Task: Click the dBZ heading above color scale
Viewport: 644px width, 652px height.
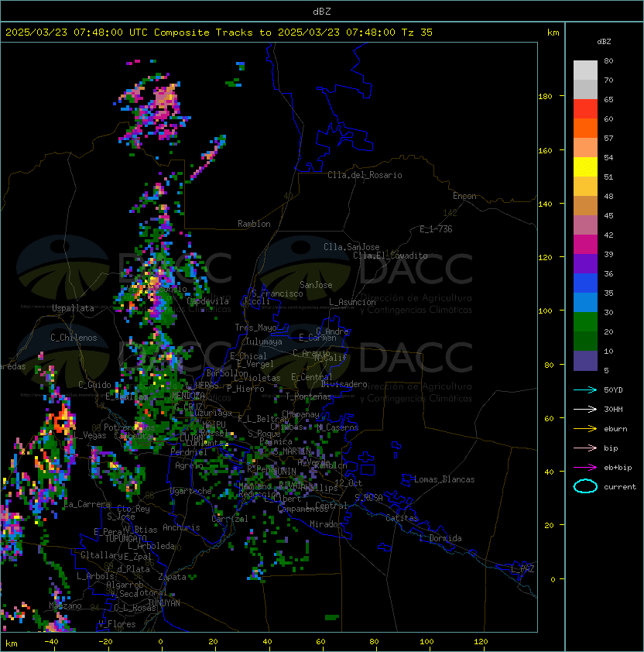Action: pos(604,42)
